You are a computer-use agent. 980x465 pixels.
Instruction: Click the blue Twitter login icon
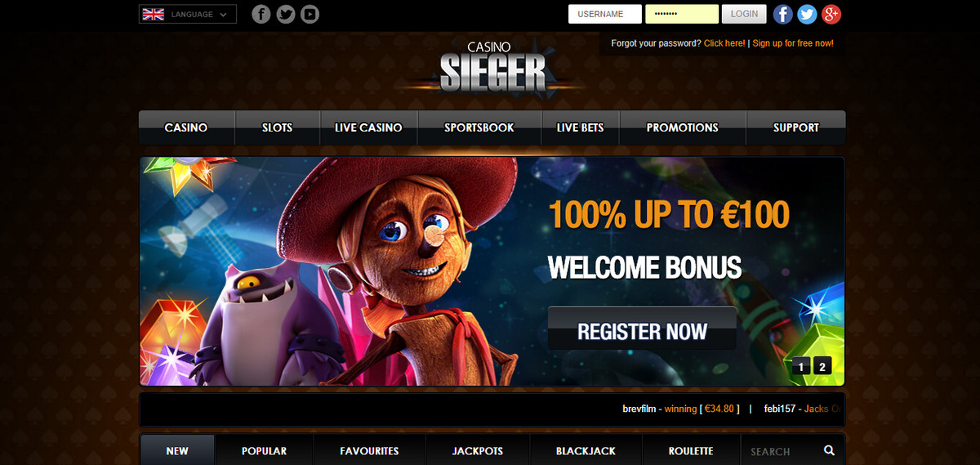click(x=807, y=14)
